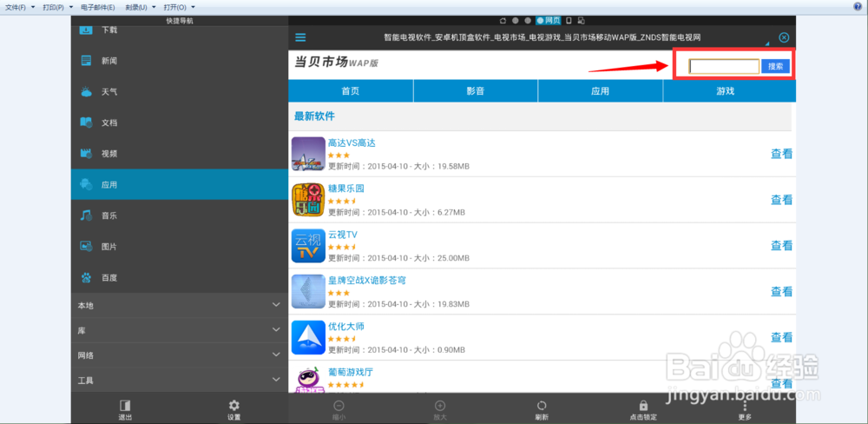
Task: Open the 葡萄游戏厅 title link
Action: [351, 372]
